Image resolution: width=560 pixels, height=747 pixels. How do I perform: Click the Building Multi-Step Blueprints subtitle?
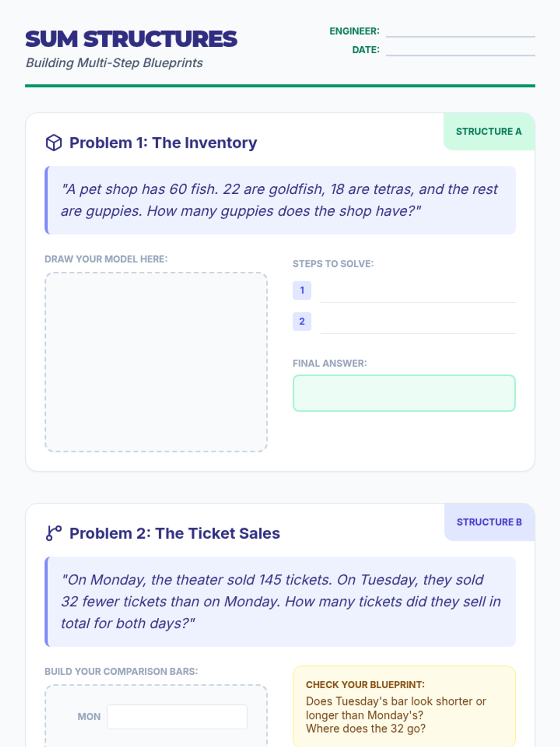point(114,63)
